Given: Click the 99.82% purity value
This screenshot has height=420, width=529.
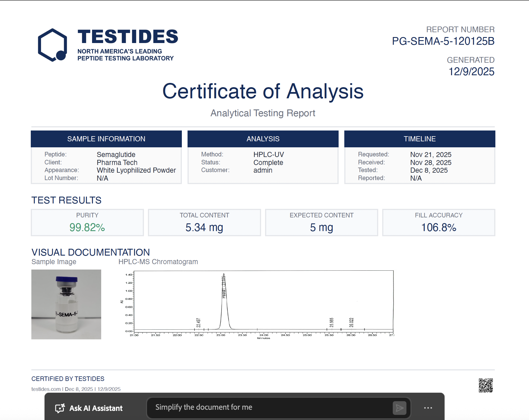Looking at the screenshot, I should (x=87, y=227).
